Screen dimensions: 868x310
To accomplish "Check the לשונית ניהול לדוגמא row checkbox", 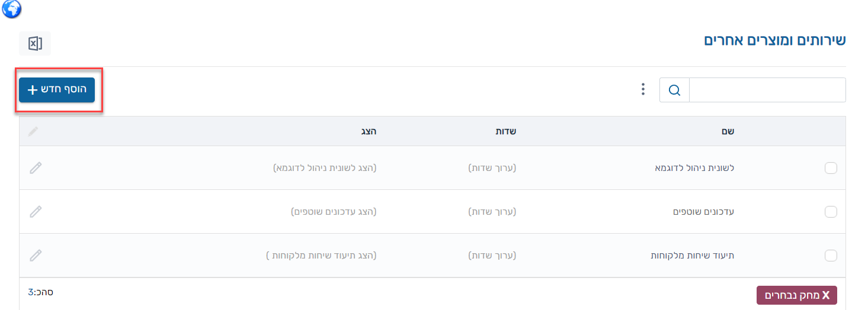I will [831, 168].
